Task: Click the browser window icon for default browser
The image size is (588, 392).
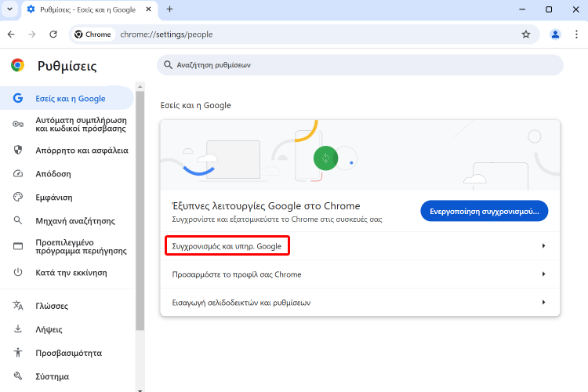Action: point(17,246)
